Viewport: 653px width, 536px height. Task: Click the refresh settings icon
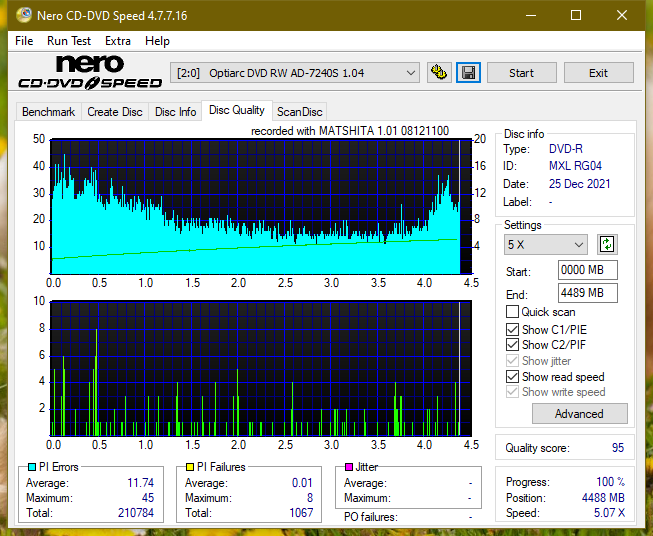(x=607, y=244)
